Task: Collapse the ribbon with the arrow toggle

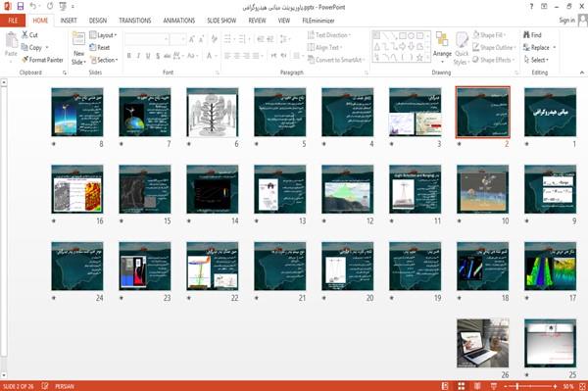Action: tap(581, 73)
